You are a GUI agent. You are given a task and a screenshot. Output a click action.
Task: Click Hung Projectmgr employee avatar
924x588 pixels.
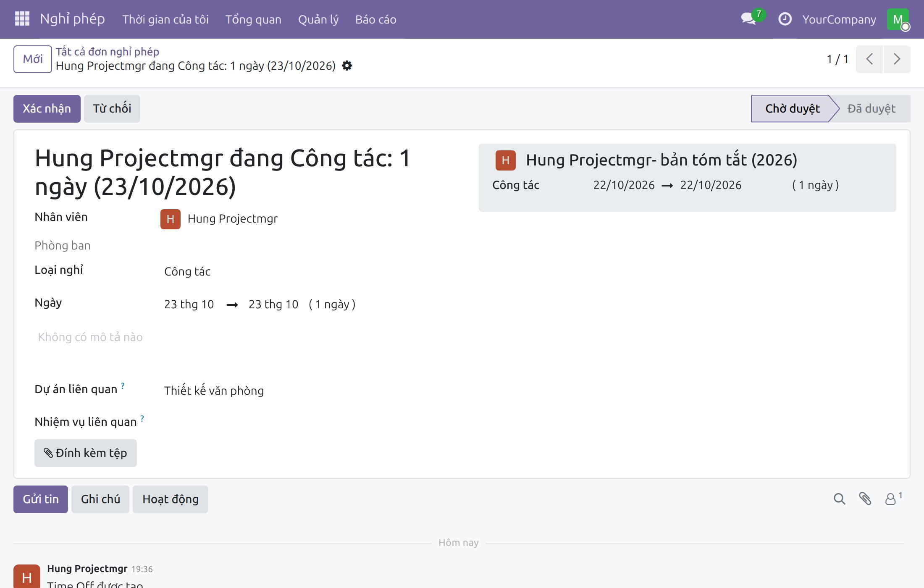click(171, 219)
